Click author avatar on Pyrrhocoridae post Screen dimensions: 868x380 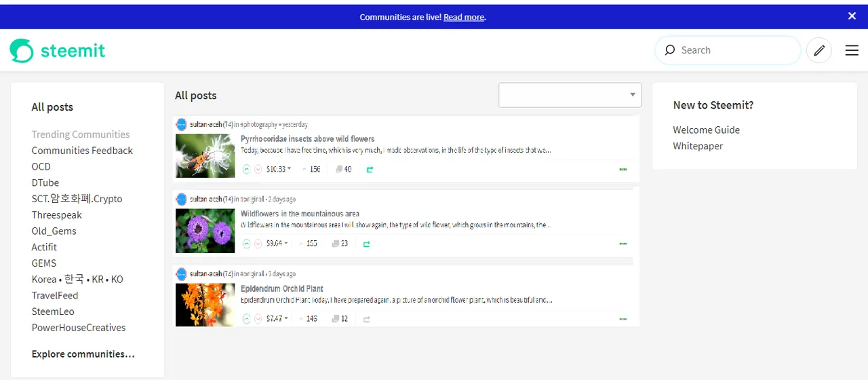click(x=181, y=125)
